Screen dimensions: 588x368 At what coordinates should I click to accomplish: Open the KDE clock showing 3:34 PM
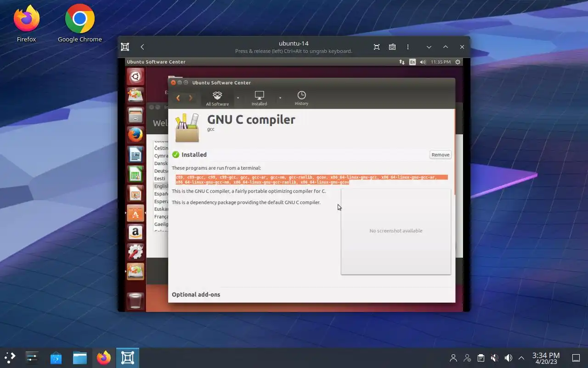[546, 358]
